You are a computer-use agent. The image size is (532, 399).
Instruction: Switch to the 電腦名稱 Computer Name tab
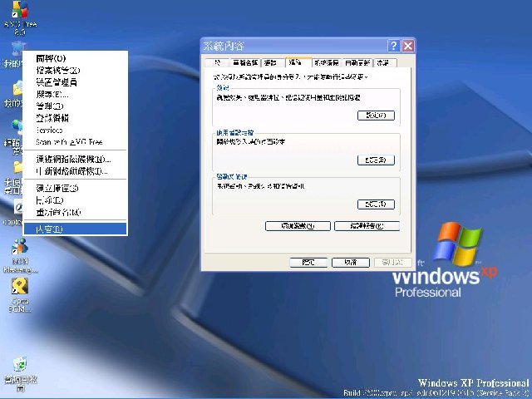(x=245, y=63)
